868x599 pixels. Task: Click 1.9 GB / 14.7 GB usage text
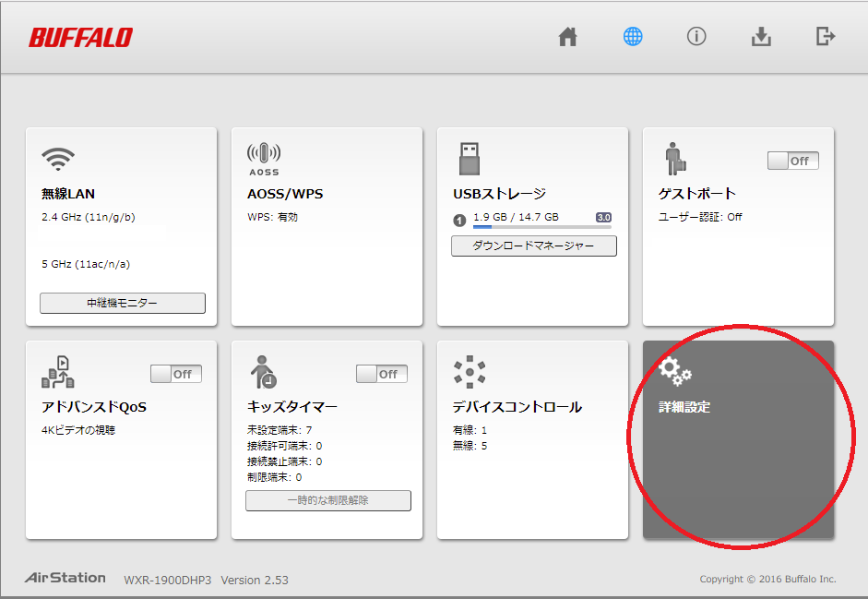pyautogui.click(x=516, y=217)
